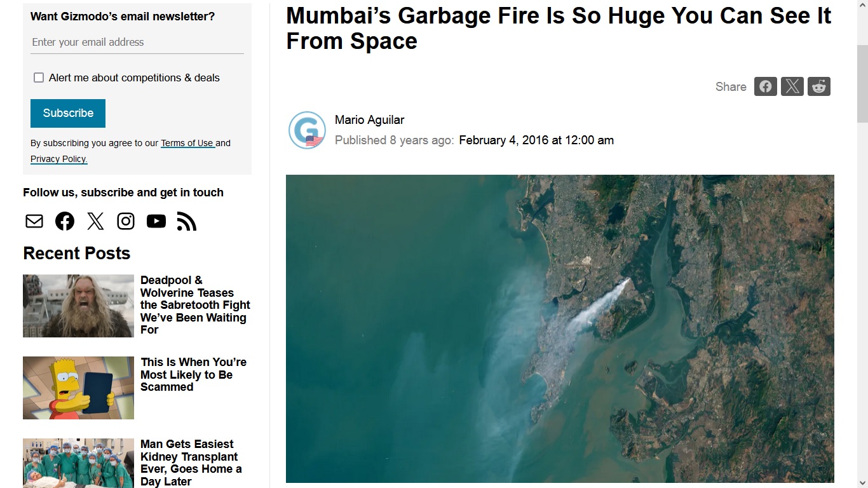This screenshot has width=868, height=488.
Task: Share article on Facebook
Action: point(765,86)
